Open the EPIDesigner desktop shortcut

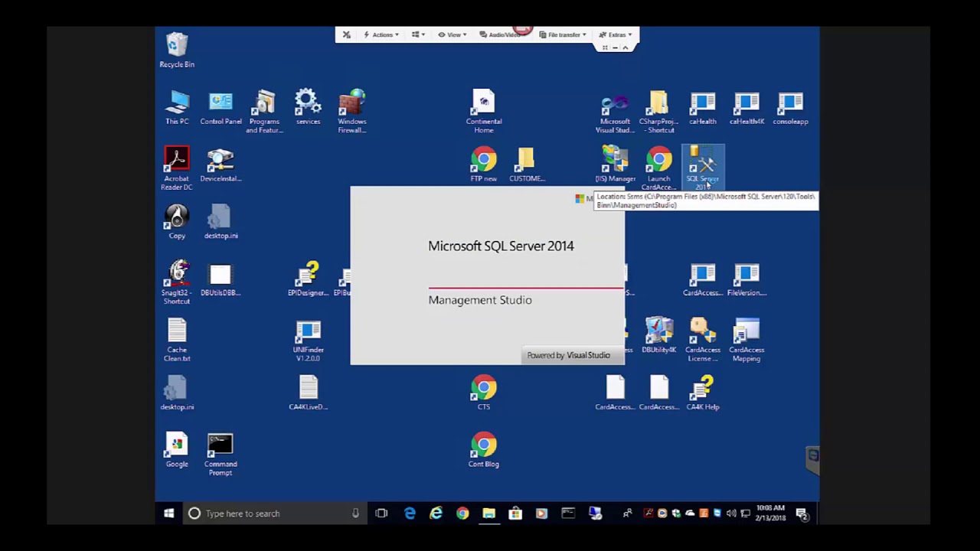(x=308, y=279)
